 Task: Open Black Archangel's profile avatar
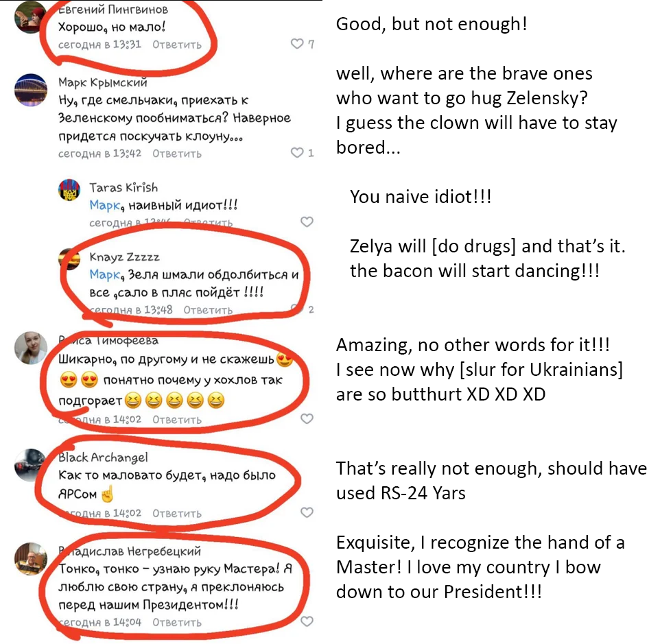click(31, 465)
